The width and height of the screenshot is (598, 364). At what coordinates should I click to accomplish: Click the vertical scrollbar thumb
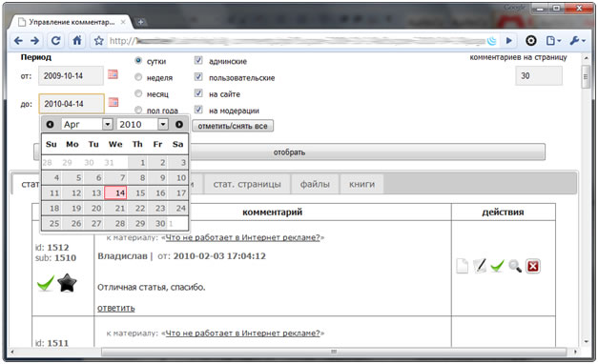click(586, 76)
